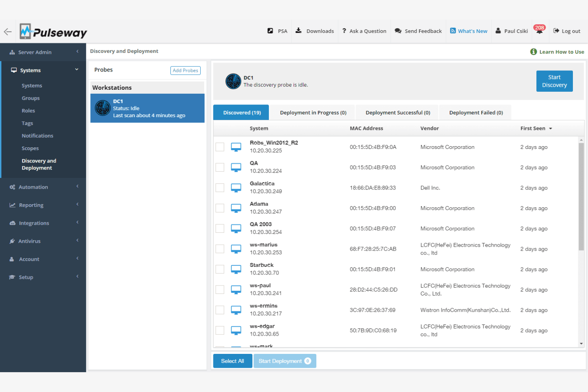Image resolution: width=588 pixels, height=392 pixels.
Task: Expand the Antivirus section chevron
Action: tap(77, 240)
